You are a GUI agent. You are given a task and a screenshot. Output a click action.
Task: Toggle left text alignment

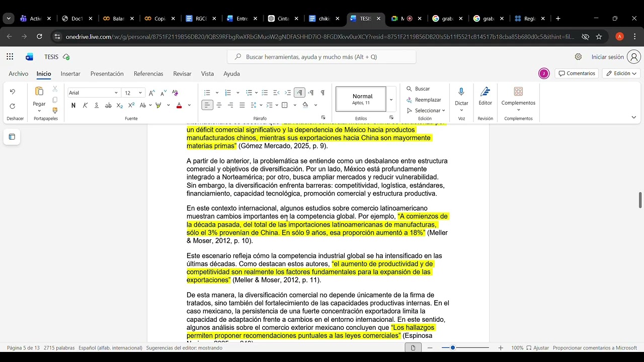coord(207,105)
